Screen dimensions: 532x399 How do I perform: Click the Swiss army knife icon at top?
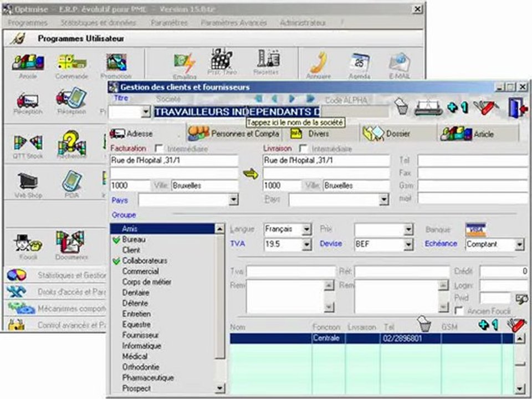click(486, 108)
